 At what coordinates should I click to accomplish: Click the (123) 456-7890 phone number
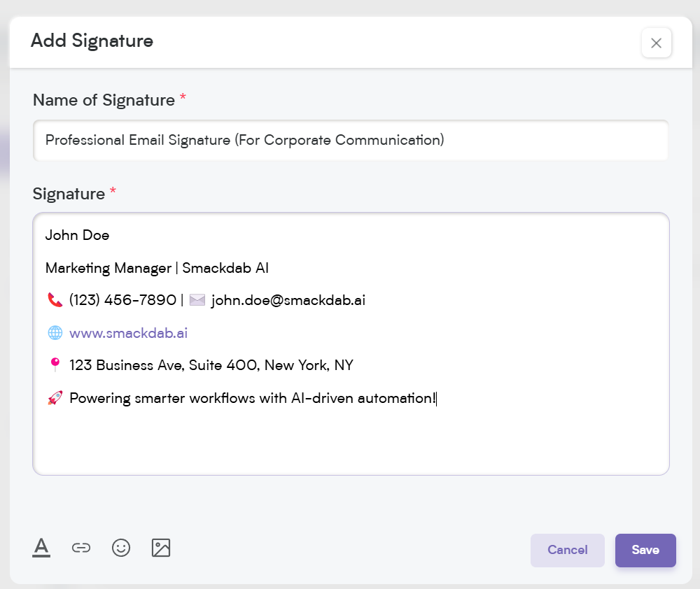pyautogui.click(x=122, y=300)
